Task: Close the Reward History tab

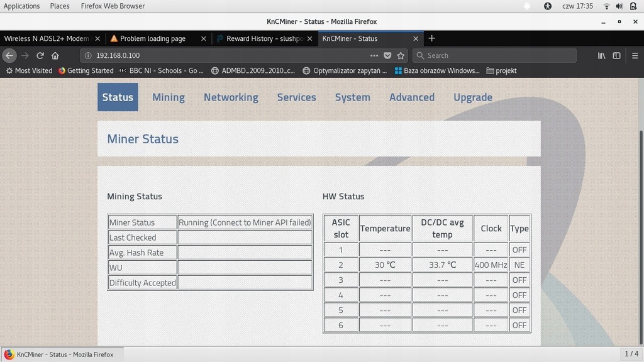Action: point(309,38)
